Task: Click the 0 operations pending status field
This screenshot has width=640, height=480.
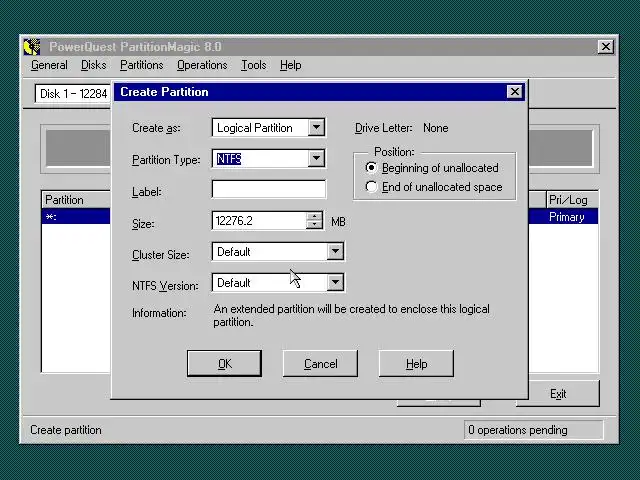Action: pyautogui.click(x=533, y=430)
